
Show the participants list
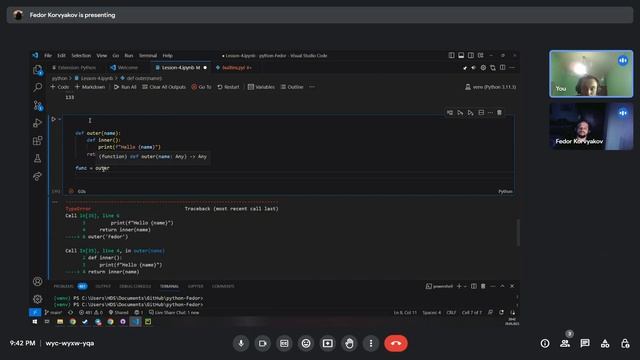(x=565, y=343)
